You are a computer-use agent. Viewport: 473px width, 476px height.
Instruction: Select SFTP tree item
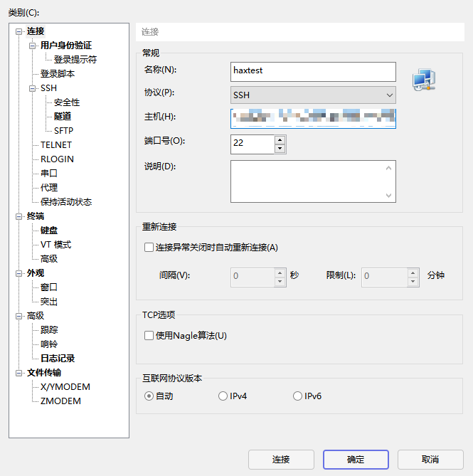coord(64,130)
